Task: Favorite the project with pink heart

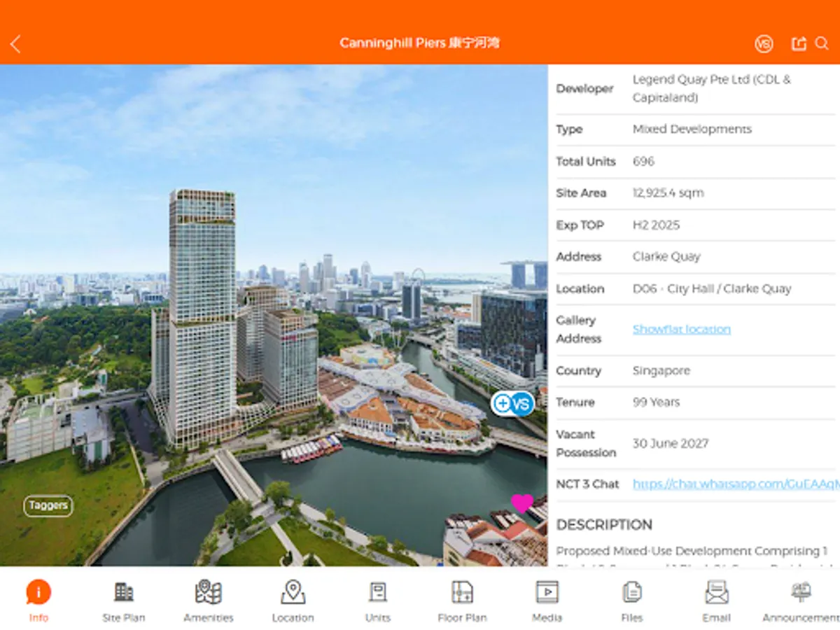Action: pyautogui.click(x=521, y=503)
